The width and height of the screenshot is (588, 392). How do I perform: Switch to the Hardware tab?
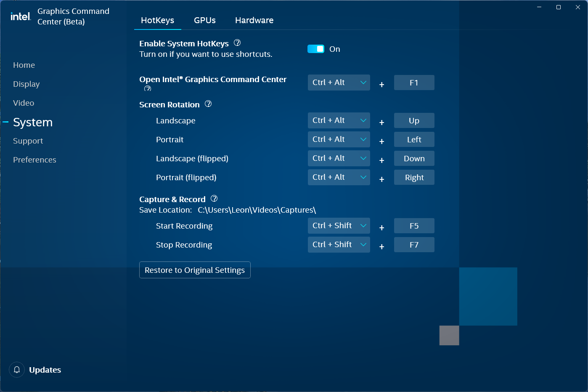254,20
